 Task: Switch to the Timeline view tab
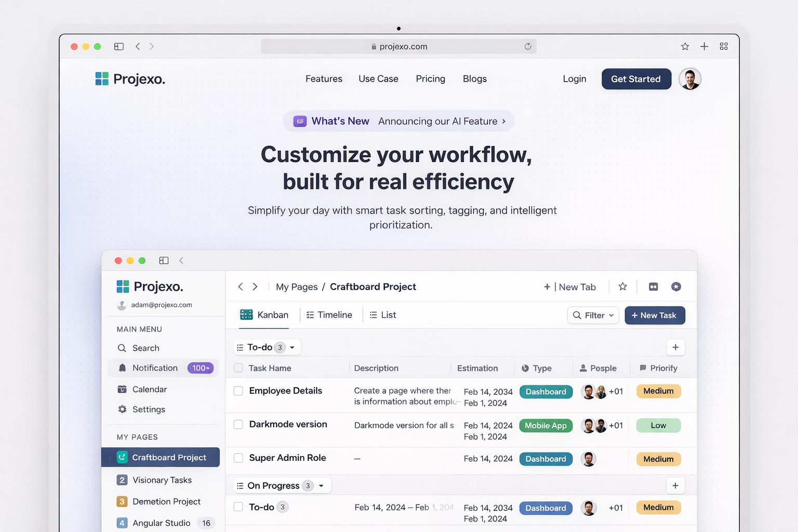(329, 315)
